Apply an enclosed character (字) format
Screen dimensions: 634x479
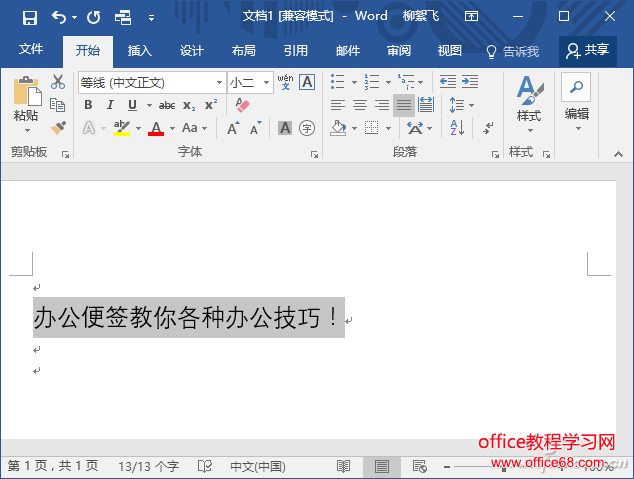[307, 129]
